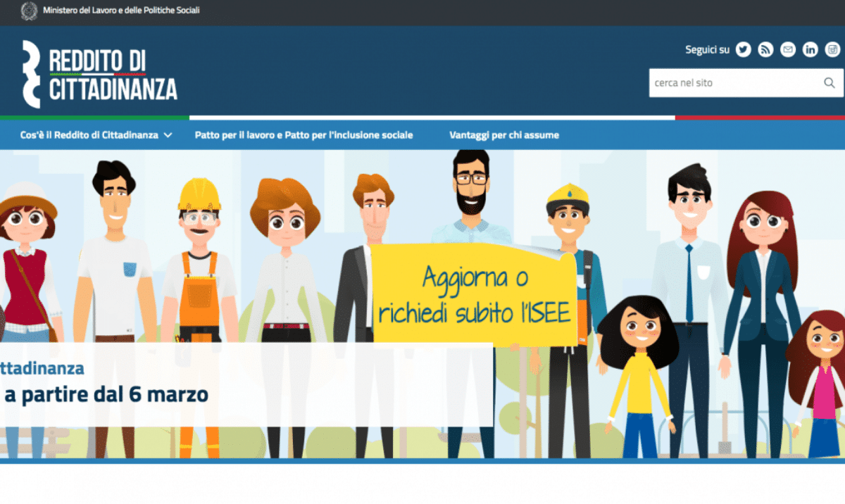The height and width of the screenshot is (504, 845).
Task: Select Patto per il lavoro menu item
Action: pyautogui.click(x=303, y=135)
